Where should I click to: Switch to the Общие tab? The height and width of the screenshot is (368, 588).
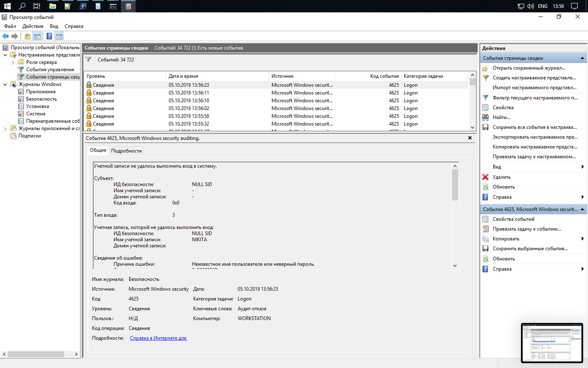[98, 150]
